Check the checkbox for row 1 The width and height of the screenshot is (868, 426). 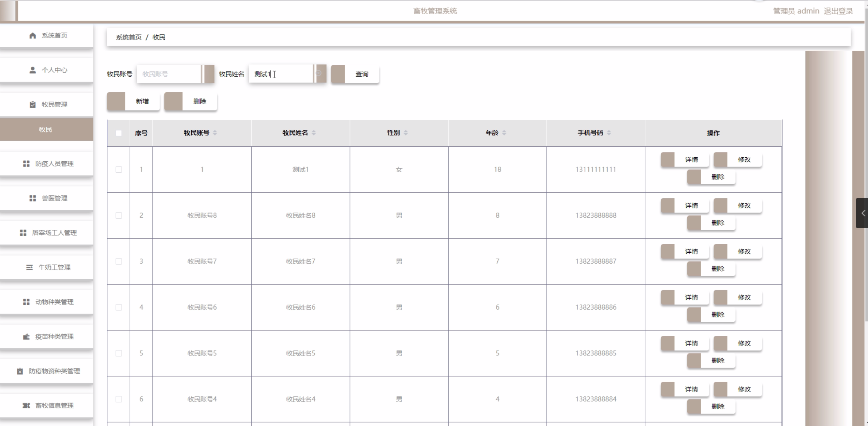pyautogui.click(x=119, y=170)
